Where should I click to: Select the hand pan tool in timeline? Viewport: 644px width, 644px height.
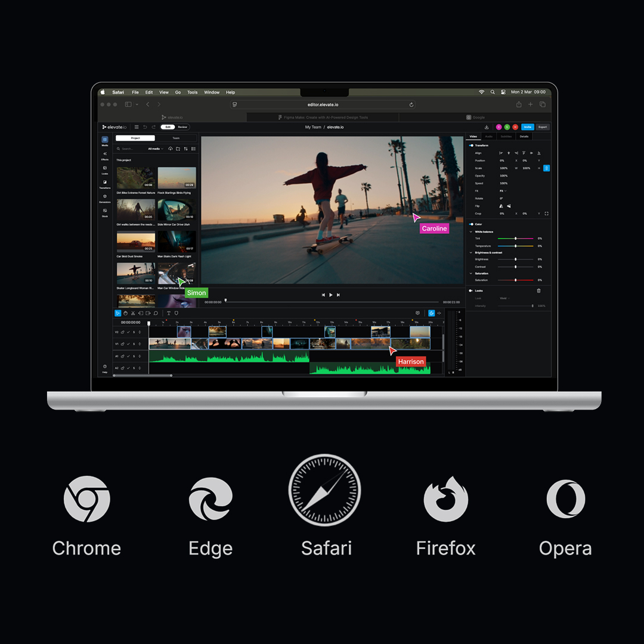pos(126,314)
